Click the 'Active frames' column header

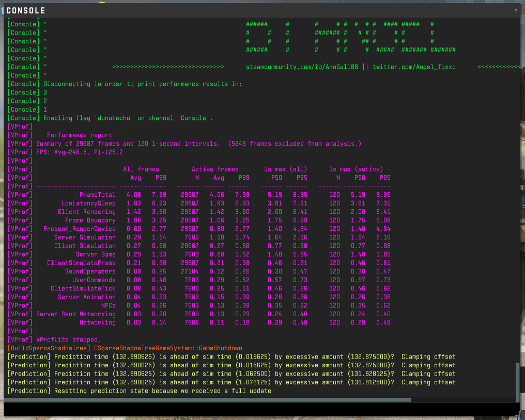pos(215,169)
